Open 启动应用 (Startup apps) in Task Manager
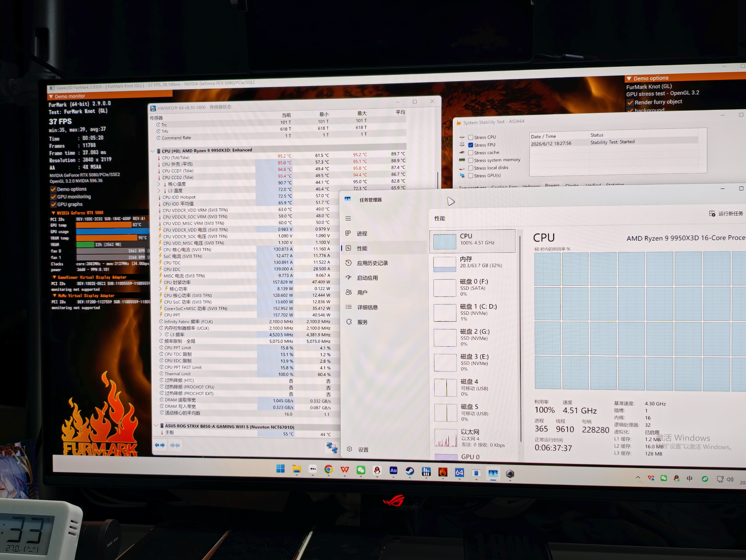Screen dimensions: 746x560 click(x=362, y=278)
